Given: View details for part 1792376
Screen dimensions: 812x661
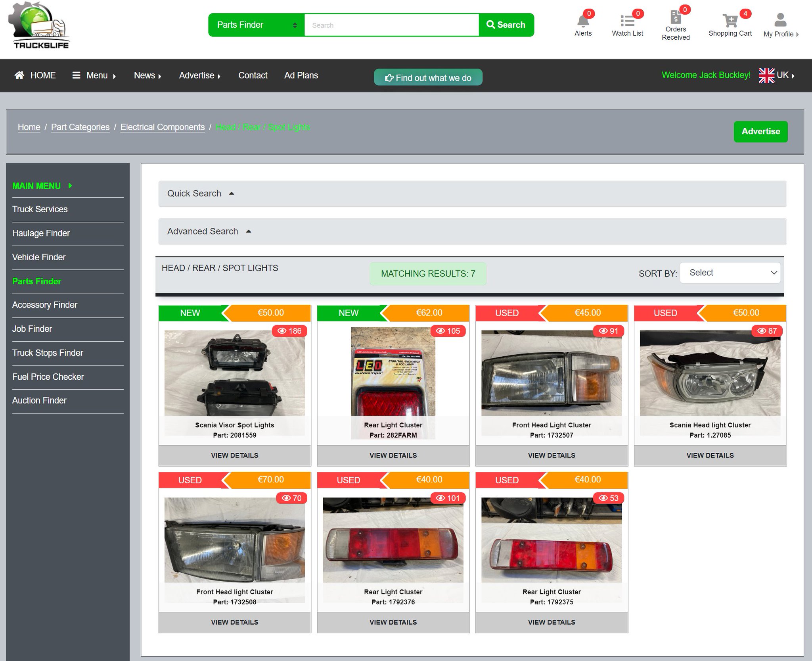Looking at the screenshot, I should (x=393, y=622).
